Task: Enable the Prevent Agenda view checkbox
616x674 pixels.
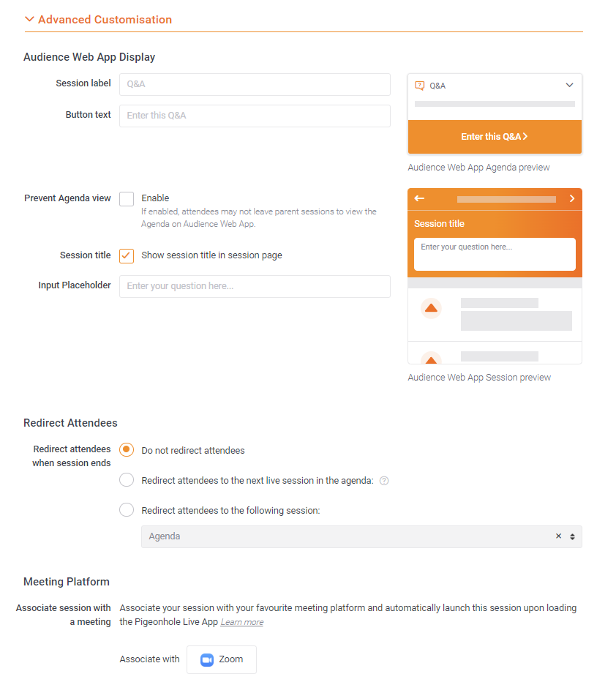Action: click(x=127, y=198)
